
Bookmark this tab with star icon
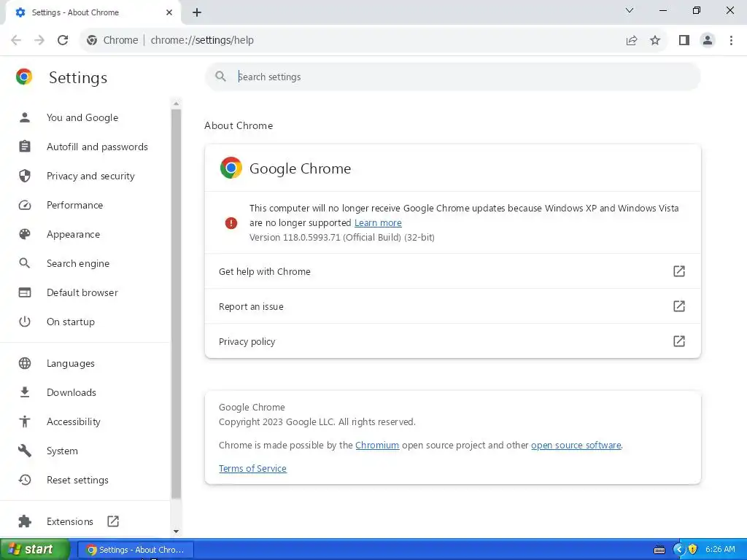(x=655, y=40)
